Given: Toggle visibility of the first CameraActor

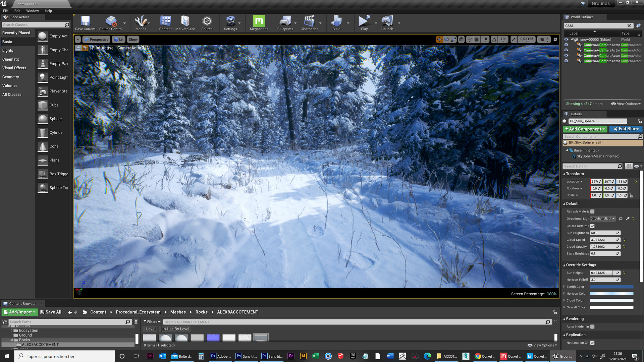Looking at the screenshot, I should (x=566, y=45).
